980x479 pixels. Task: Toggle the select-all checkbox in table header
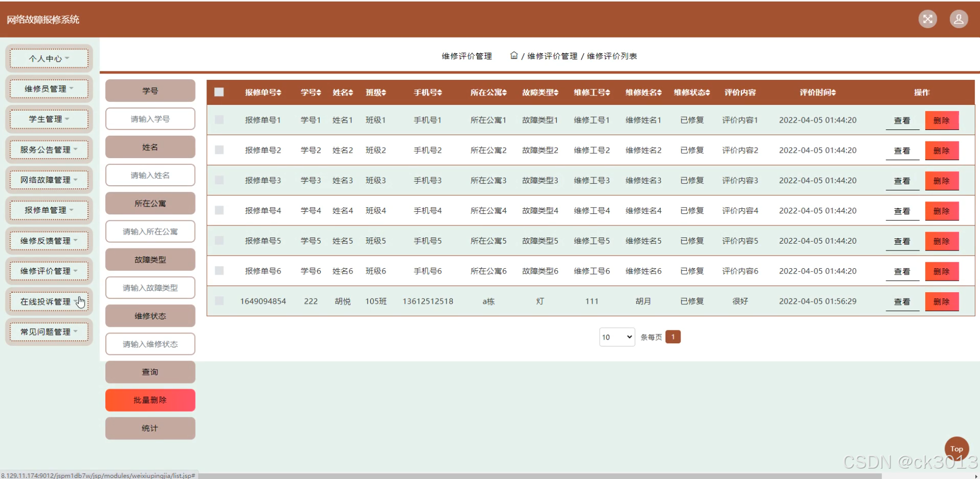click(x=219, y=91)
